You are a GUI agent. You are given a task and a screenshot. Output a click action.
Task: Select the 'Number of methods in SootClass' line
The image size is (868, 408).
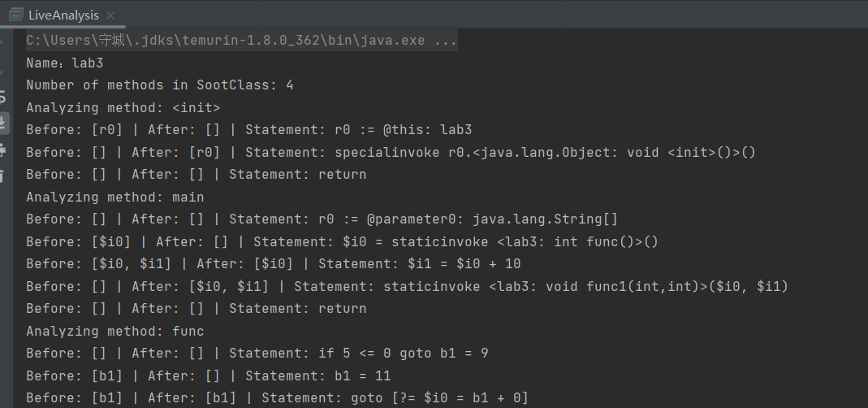click(159, 85)
